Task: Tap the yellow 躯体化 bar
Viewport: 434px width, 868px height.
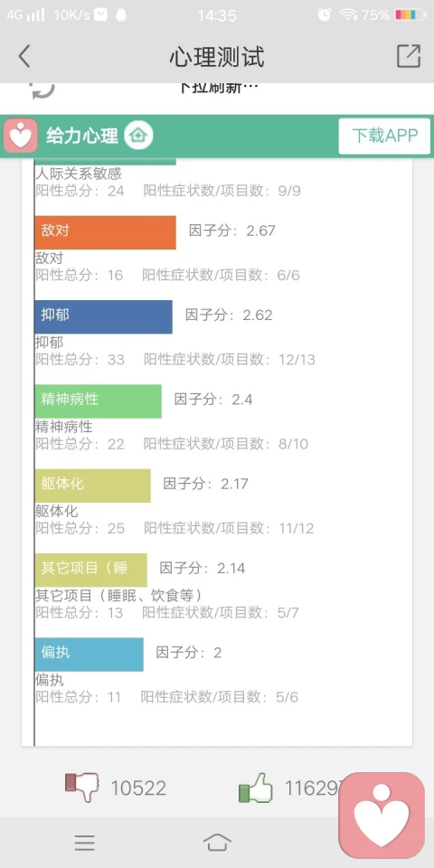Action: pyautogui.click(x=92, y=486)
